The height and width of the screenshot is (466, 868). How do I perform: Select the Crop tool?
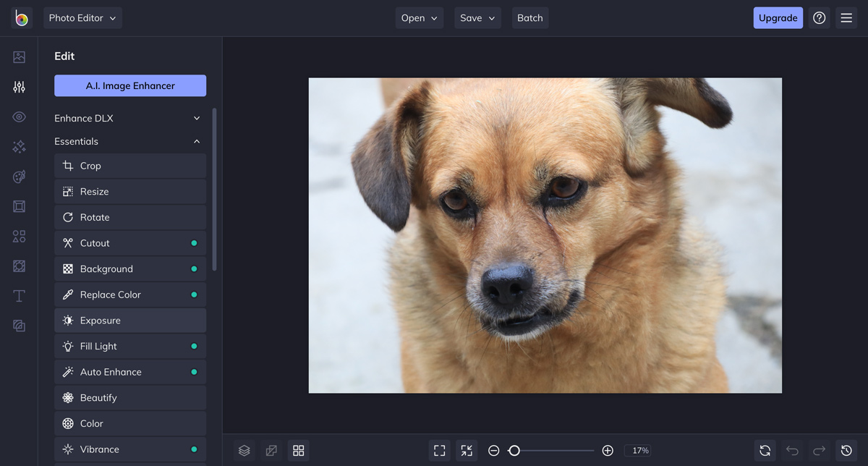tap(130, 166)
